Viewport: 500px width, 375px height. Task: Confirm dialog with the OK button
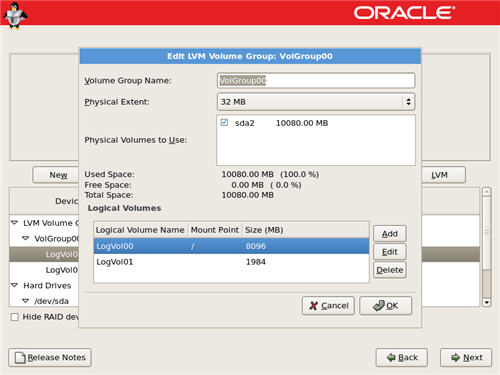point(386,305)
